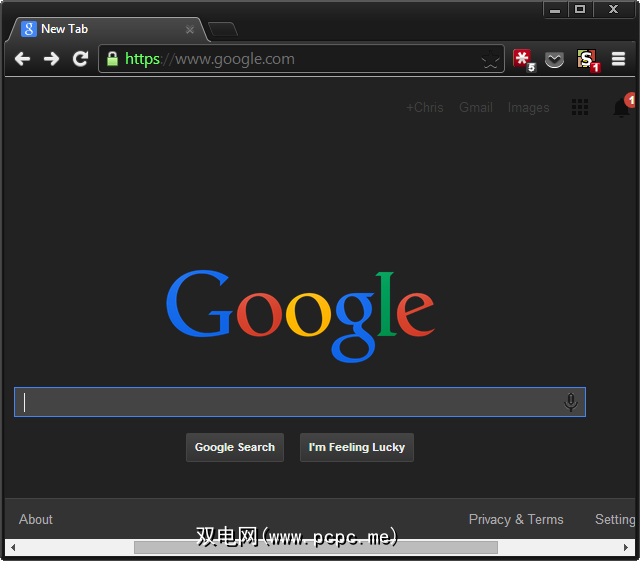Start voice search with microphone icon

[571, 402]
